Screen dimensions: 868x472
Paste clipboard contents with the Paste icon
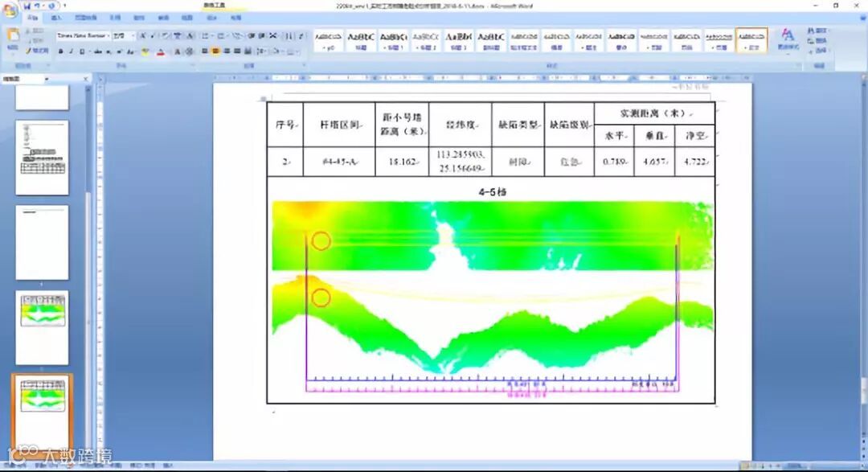point(12,35)
